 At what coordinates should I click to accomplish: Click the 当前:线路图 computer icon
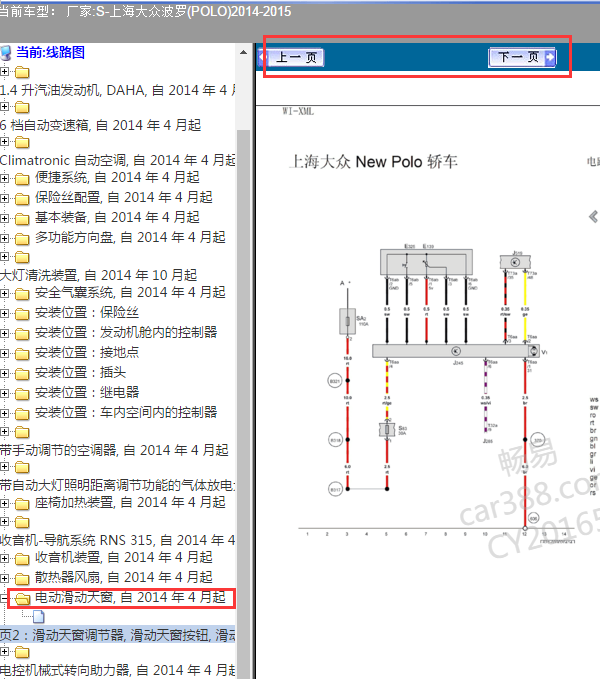tap(6, 53)
